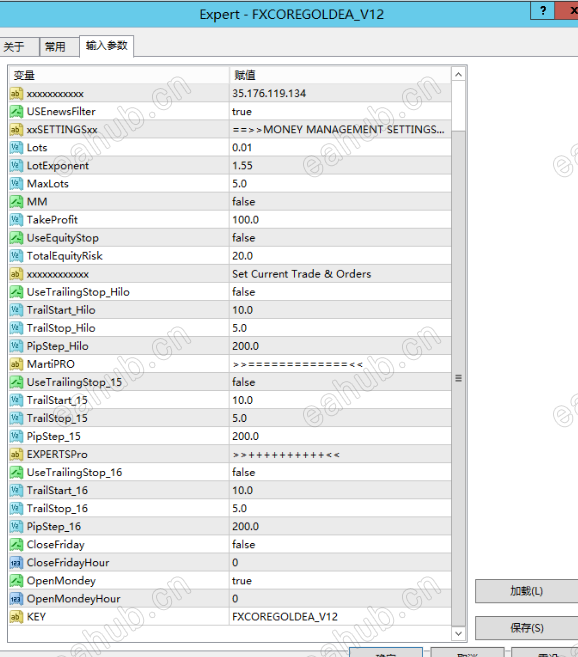Click the boolean icon next to UseTrailingStop_Hilo
This screenshot has height=657, width=578.
pyautogui.click(x=16, y=292)
